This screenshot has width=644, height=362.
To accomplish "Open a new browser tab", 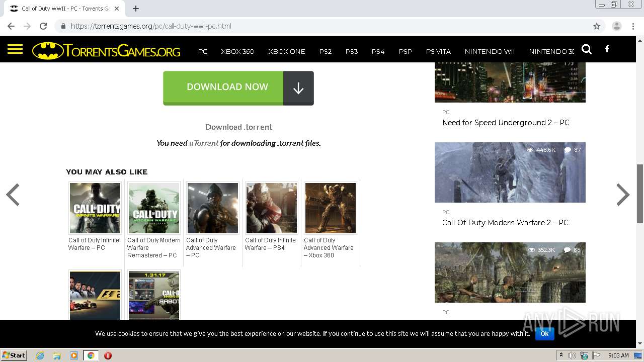I will tap(136, 9).
